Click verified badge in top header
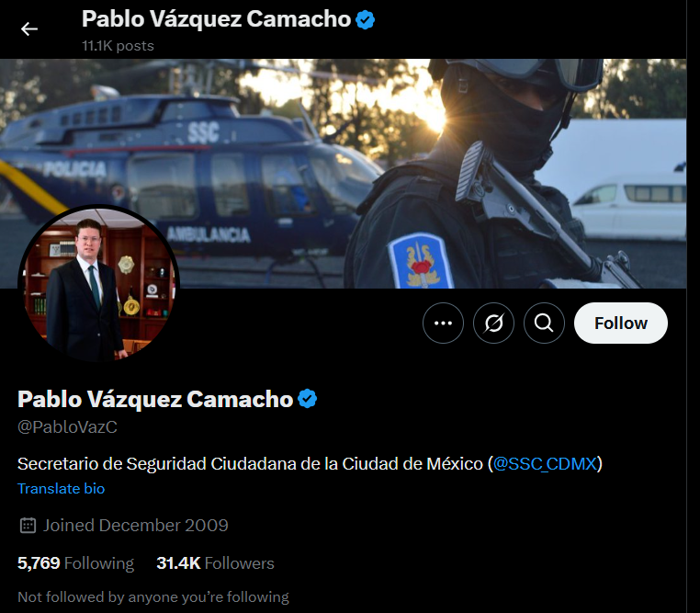 point(366,20)
